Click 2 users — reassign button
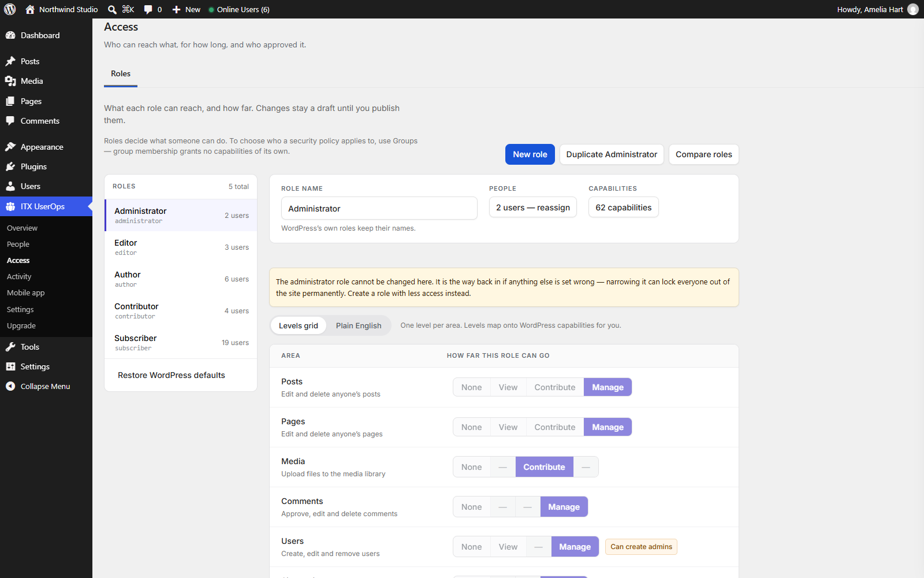This screenshot has width=924, height=578. [x=532, y=208]
